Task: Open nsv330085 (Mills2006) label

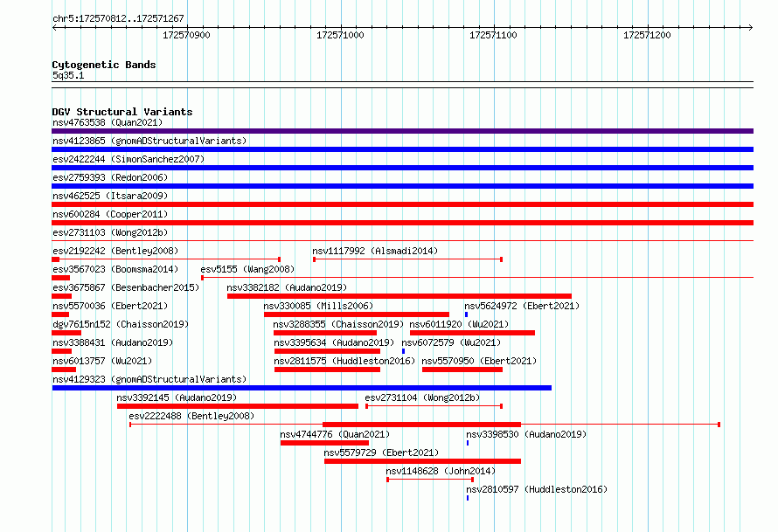Action: point(318,306)
